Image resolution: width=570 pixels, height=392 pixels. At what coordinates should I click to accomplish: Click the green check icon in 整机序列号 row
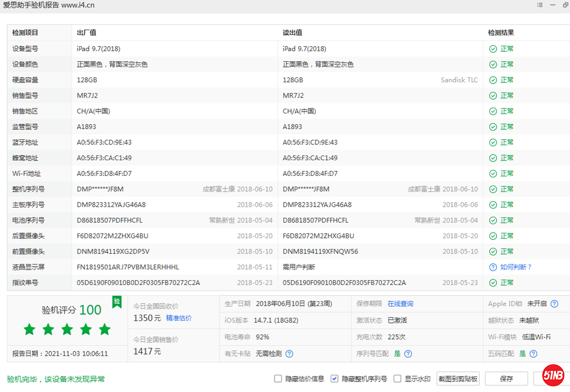(493, 189)
